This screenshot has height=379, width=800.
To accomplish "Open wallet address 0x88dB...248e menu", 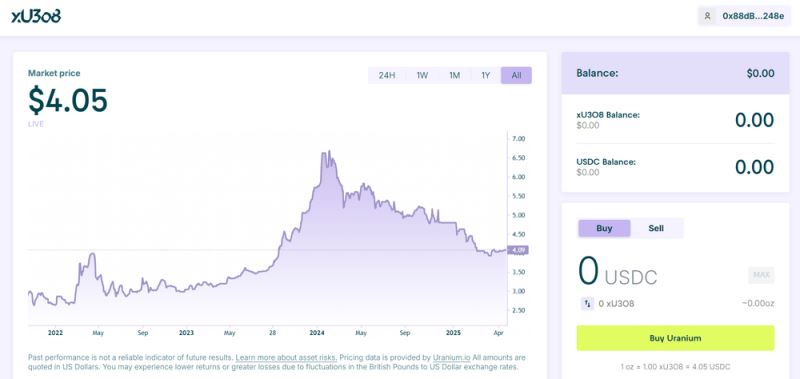I will [x=745, y=16].
